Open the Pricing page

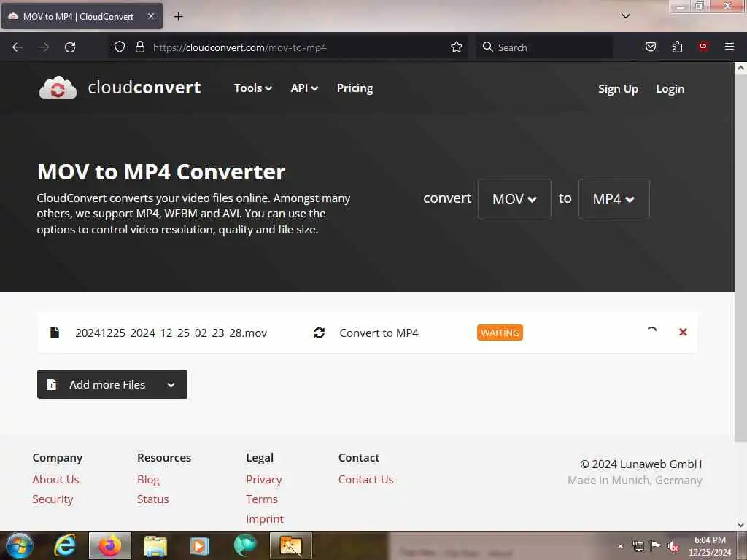355,88
